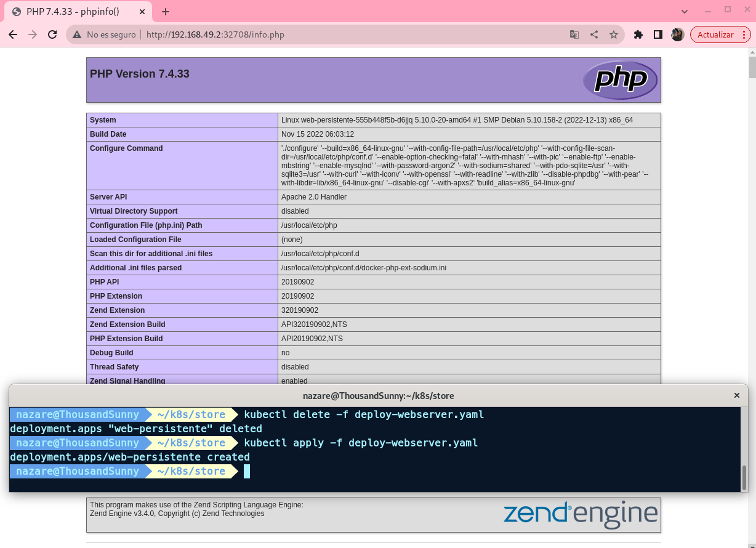Screen dimensions: 756x548
Task: Click the Zend Engine logo
Action: point(580,514)
